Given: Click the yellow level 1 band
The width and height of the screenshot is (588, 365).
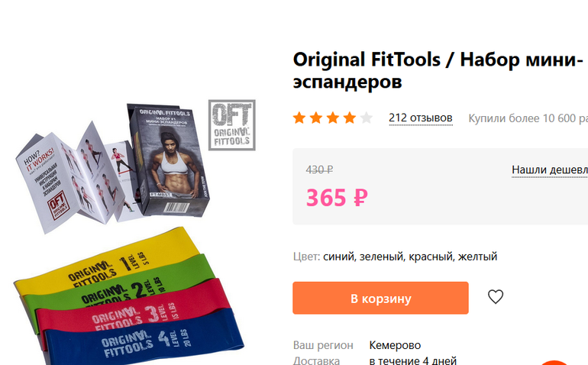Looking at the screenshot, I should pos(108,263).
